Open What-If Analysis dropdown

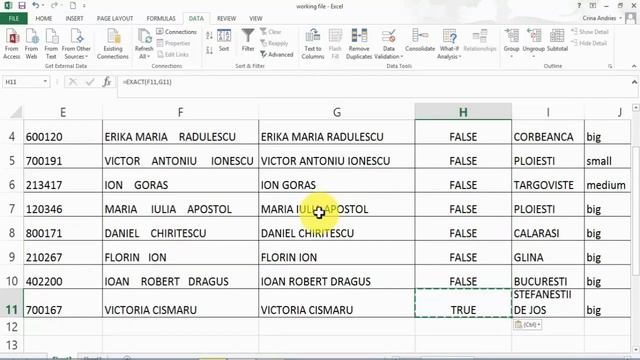[449, 44]
